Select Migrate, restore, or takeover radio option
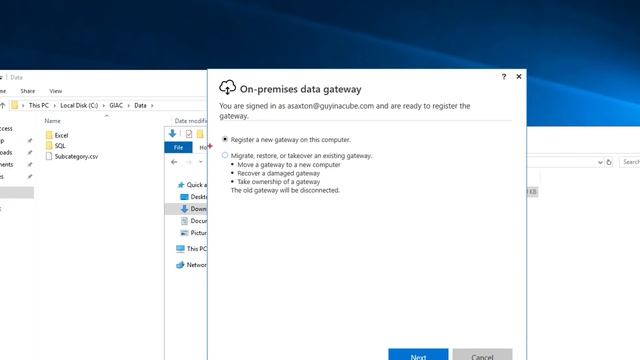This screenshot has height=360, width=640. coord(225,155)
